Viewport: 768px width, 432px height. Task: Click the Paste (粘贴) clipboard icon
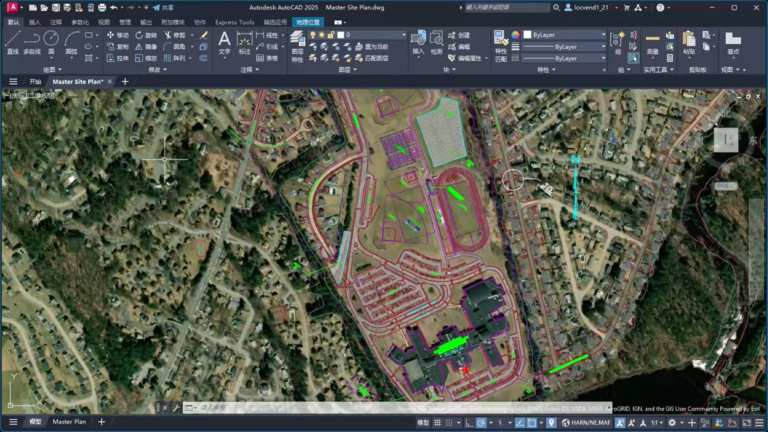689,43
